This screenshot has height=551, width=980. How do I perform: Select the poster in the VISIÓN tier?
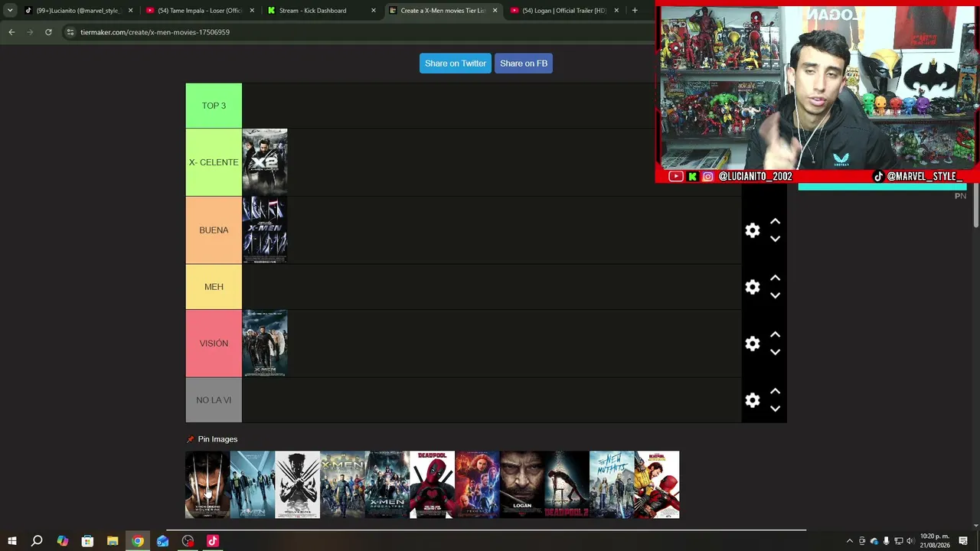pyautogui.click(x=265, y=344)
